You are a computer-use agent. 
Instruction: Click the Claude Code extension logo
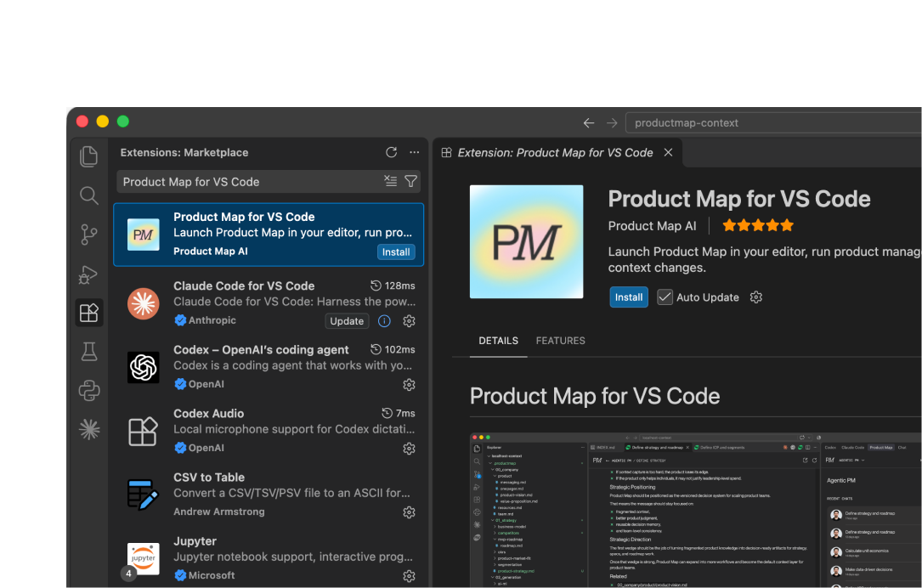pos(144,303)
